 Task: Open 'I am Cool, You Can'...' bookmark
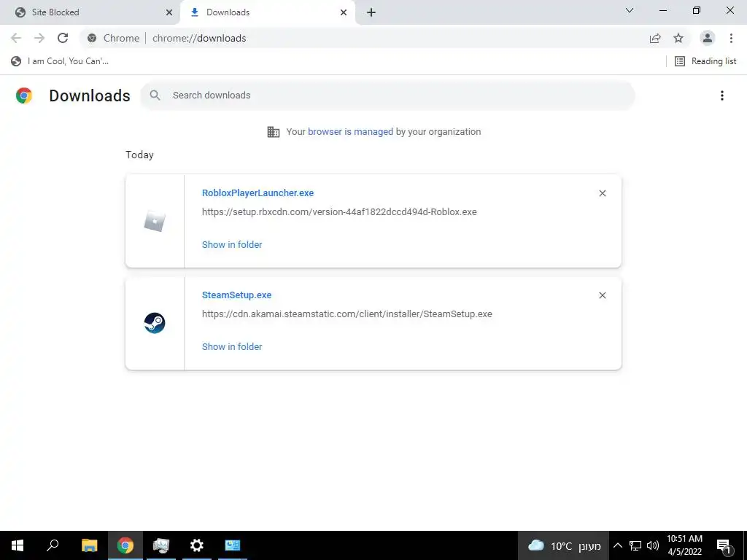pos(60,61)
